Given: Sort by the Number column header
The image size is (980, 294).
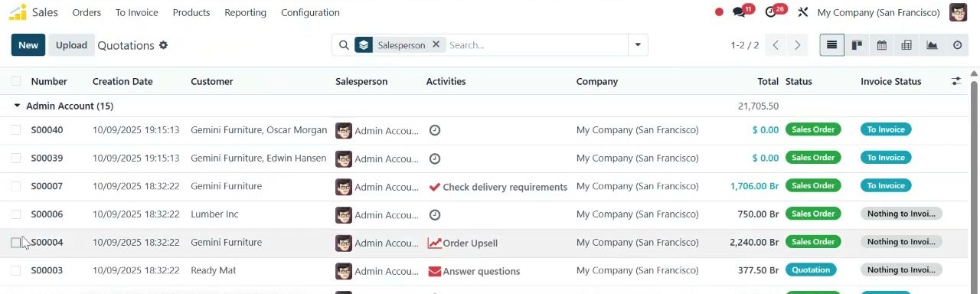Looking at the screenshot, I should [x=49, y=81].
